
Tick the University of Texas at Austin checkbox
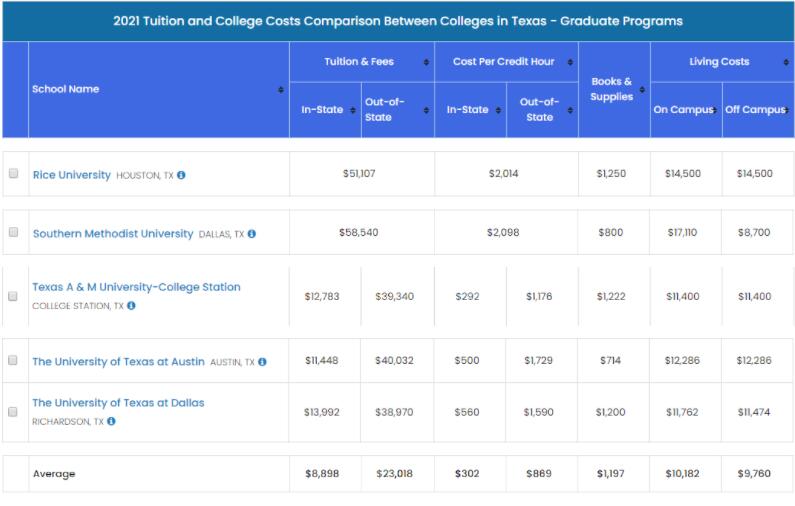(x=14, y=361)
